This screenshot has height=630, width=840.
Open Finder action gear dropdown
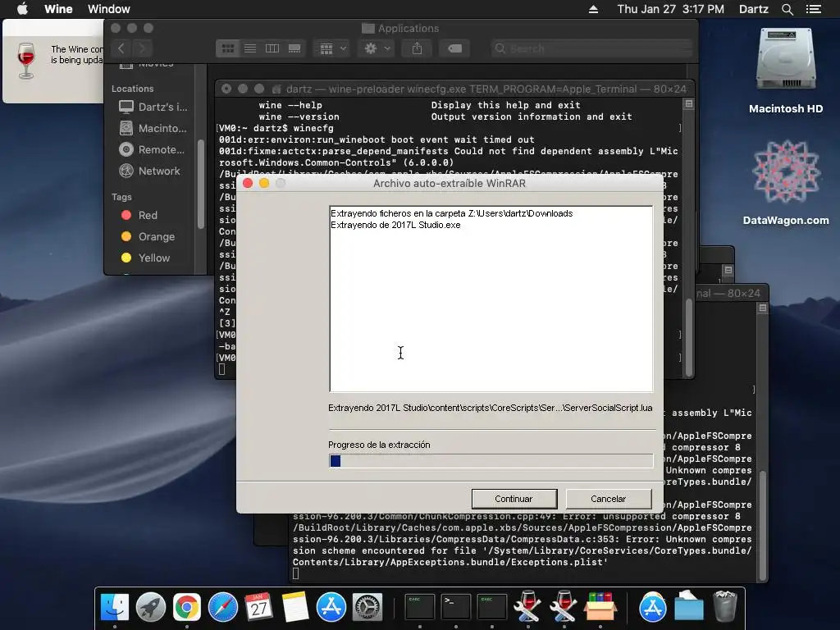click(377, 48)
